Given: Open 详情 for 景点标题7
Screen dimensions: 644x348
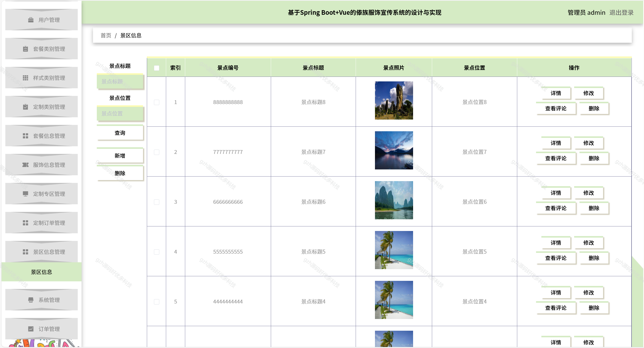Looking at the screenshot, I should 556,143.
